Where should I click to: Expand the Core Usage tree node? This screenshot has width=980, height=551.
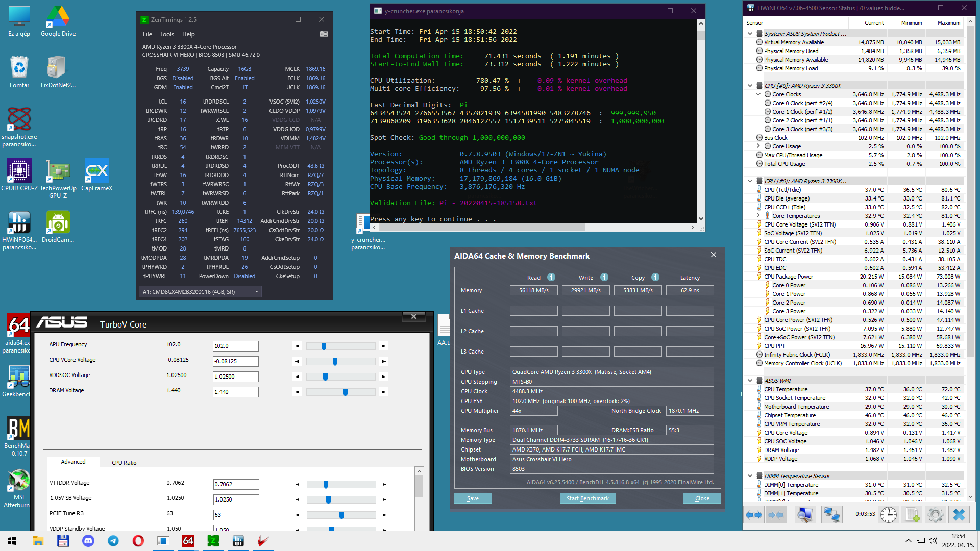(x=758, y=146)
